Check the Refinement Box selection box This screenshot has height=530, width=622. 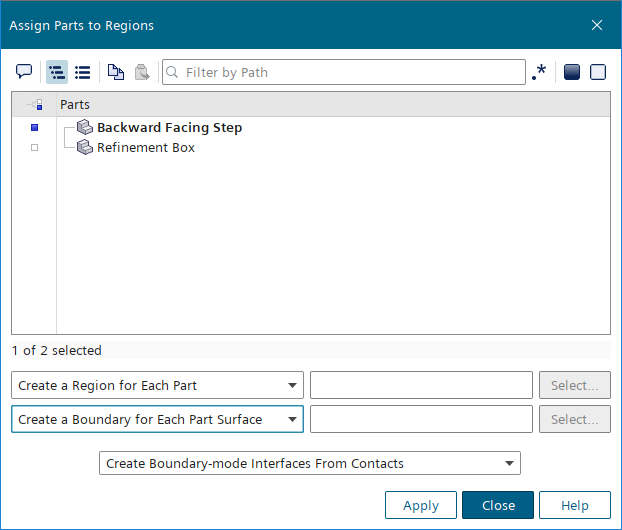click(x=34, y=148)
